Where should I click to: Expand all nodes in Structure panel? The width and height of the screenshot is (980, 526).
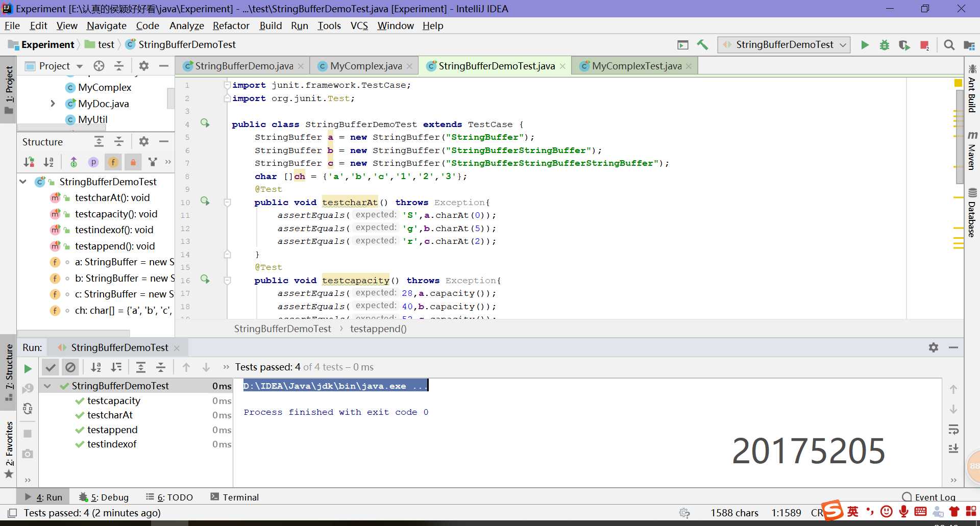99,141
